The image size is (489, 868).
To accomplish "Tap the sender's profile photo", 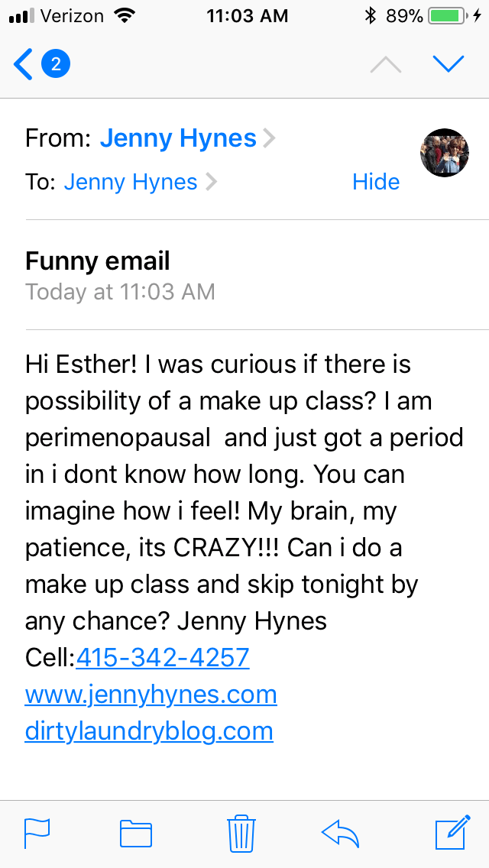I will click(444, 153).
